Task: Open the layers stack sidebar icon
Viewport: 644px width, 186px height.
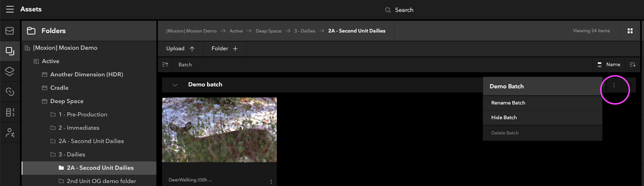Action: coord(10,71)
